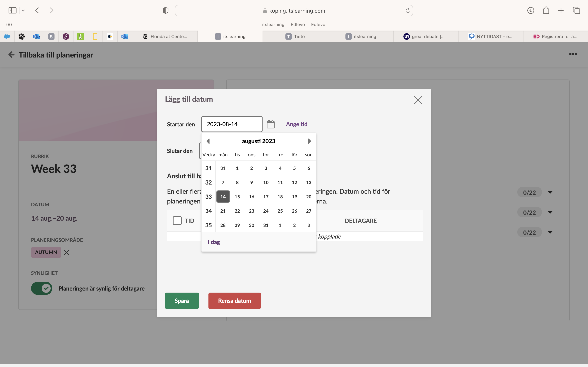Click the Ange tid link
588x367 pixels.
click(296, 124)
